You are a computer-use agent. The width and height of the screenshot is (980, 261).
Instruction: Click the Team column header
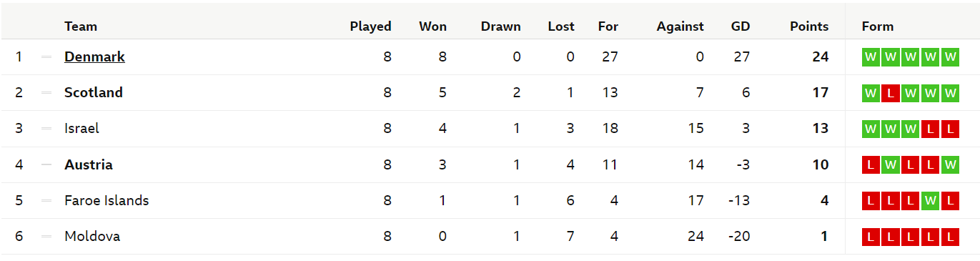click(x=81, y=26)
